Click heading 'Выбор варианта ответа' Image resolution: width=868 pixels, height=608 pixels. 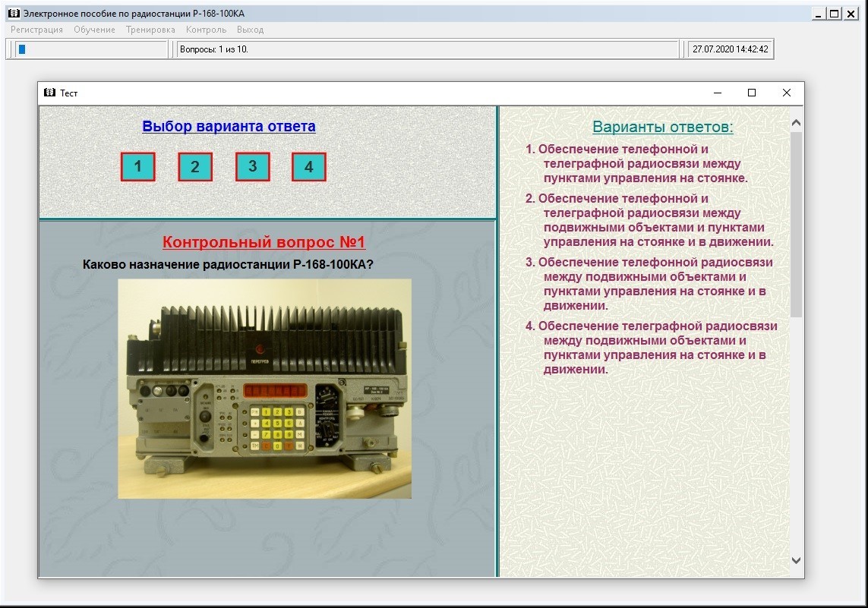229,126
